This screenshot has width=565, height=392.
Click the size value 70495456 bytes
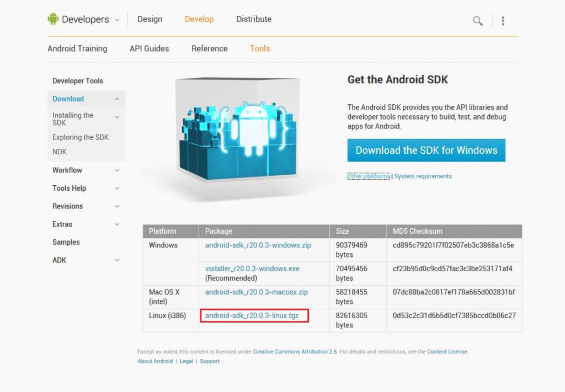pyautogui.click(x=351, y=273)
